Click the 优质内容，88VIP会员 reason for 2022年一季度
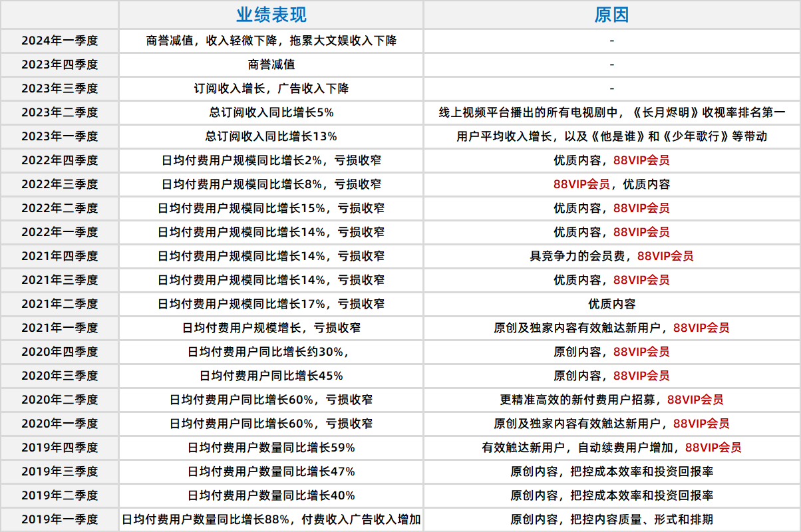Viewport: 801px width, 532px height. [612, 232]
